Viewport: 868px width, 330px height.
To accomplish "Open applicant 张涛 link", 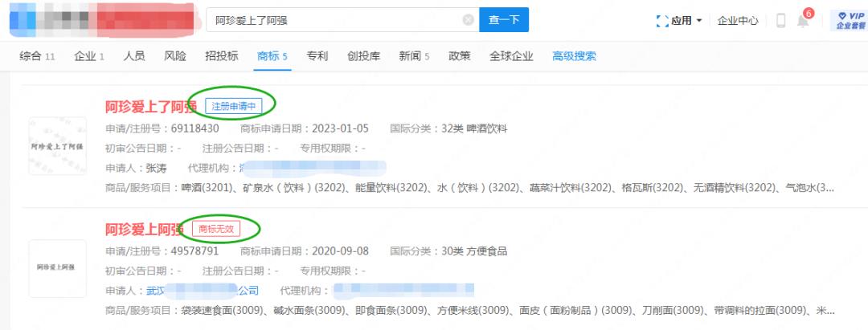I will pyautogui.click(x=154, y=168).
